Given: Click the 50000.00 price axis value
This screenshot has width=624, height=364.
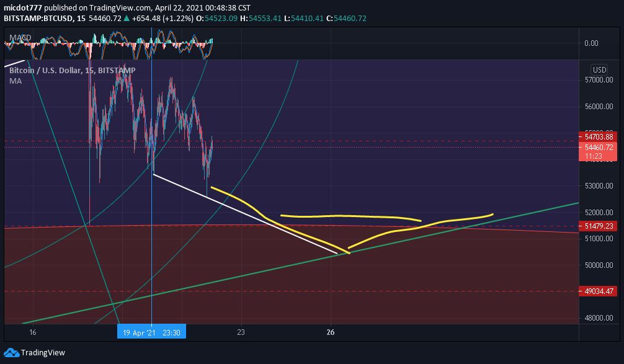Looking at the screenshot, I should click(599, 265).
